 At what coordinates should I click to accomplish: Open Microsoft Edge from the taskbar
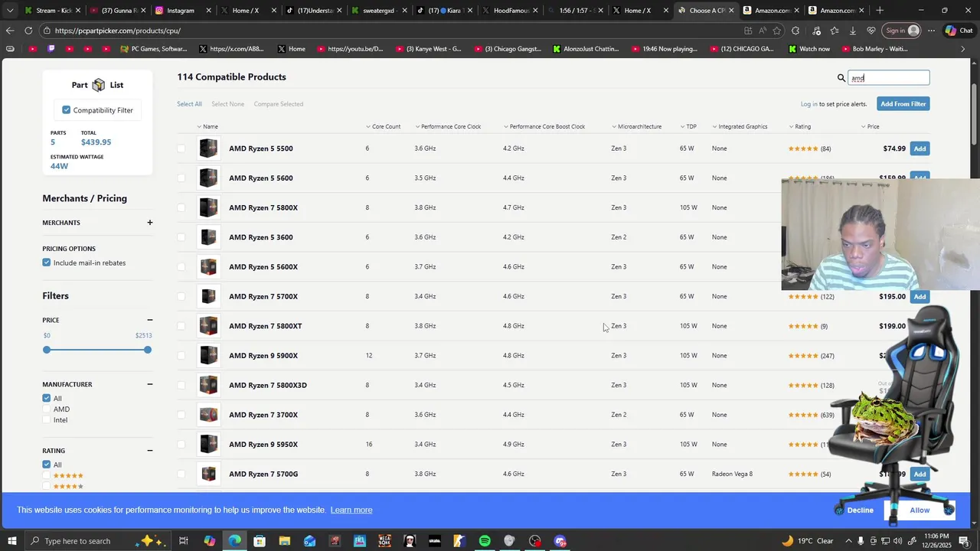[234, 541]
